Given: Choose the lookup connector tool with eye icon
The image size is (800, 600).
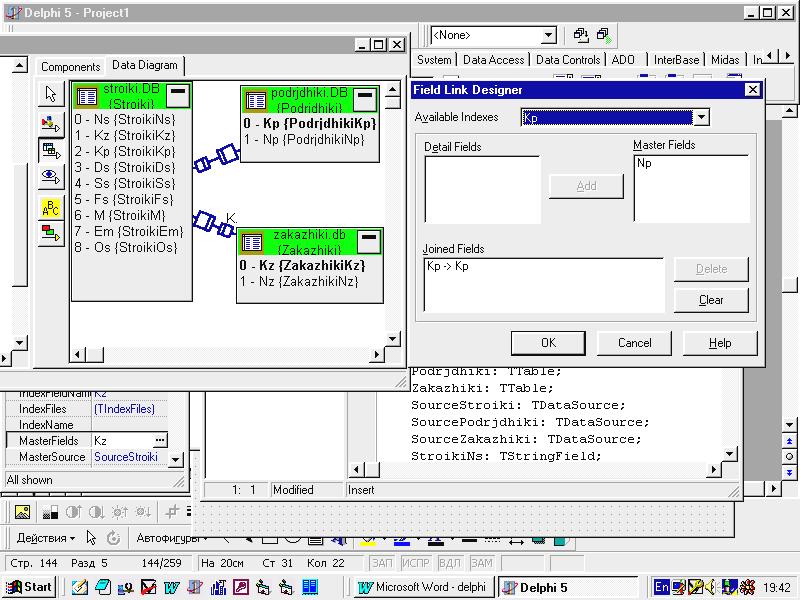Looking at the screenshot, I should [51, 177].
